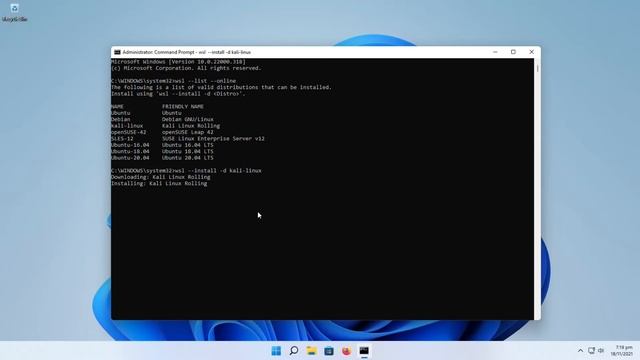Click 'FRIENDLY NAME' column header

(182, 107)
